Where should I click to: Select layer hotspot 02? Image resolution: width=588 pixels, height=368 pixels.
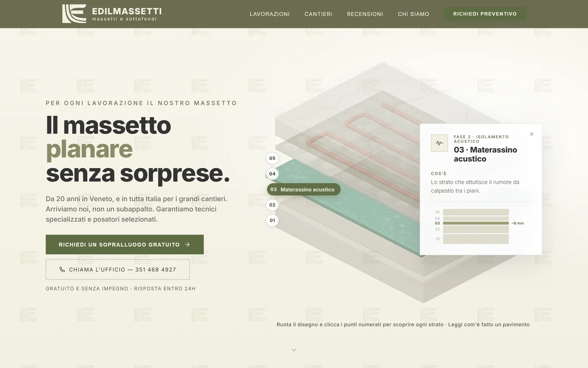[272, 205]
